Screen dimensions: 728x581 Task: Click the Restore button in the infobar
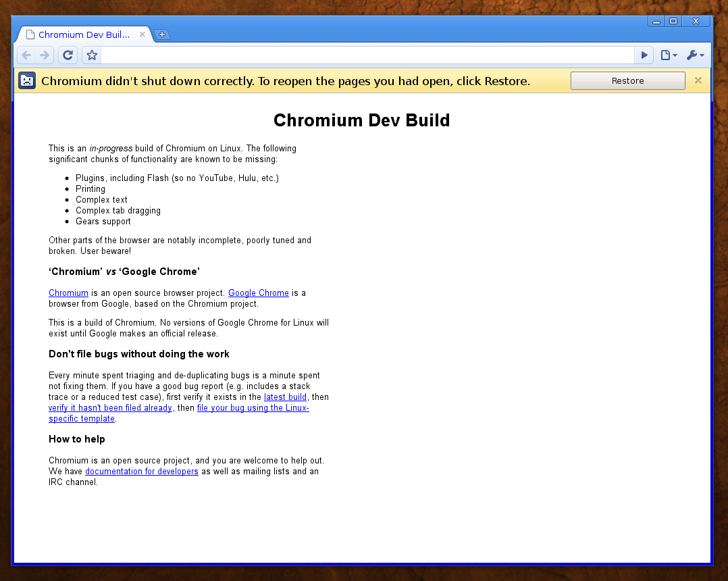[628, 81]
